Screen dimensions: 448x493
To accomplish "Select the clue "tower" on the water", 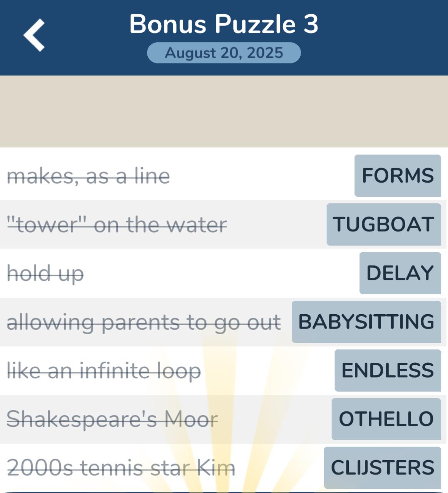I will point(117,225).
